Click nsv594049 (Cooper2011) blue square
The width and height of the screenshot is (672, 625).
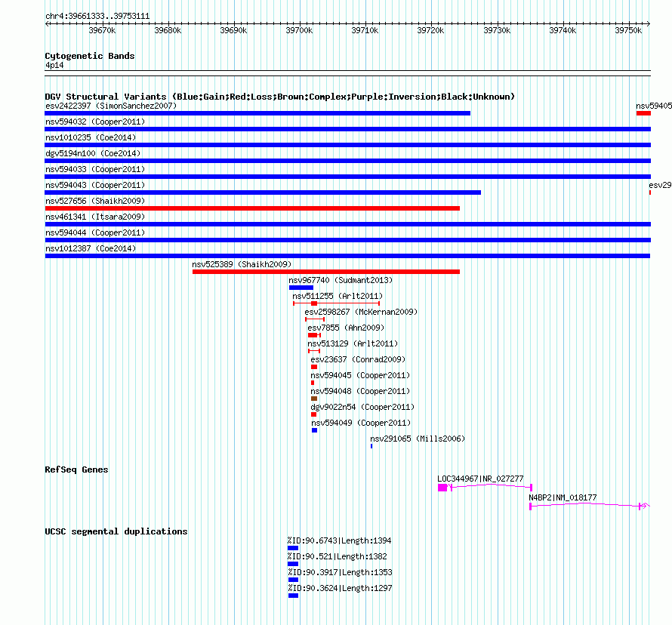pyautogui.click(x=315, y=430)
